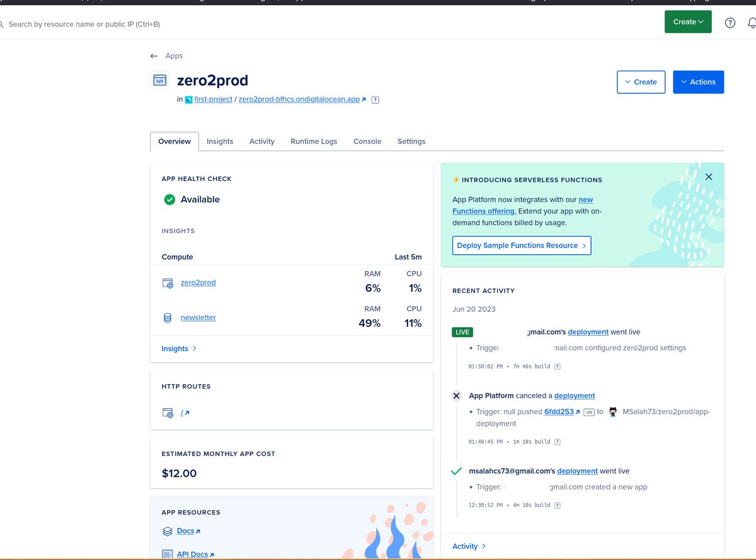The width and height of the screenshot is (756, 560).
Task: Switch to the Insights tab
Action: tap(220, 142)
